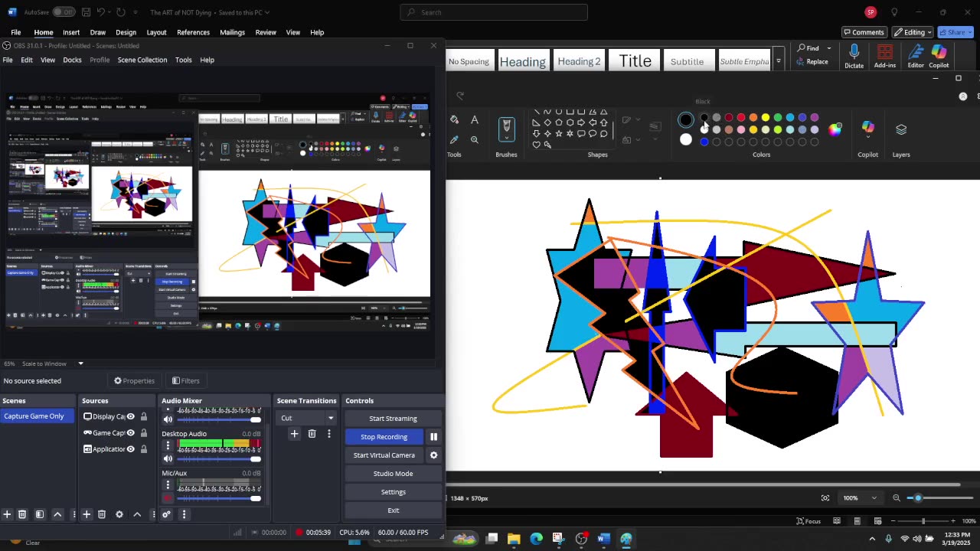Select the Fill bucket tool in Paint

(x=455, y=120)
